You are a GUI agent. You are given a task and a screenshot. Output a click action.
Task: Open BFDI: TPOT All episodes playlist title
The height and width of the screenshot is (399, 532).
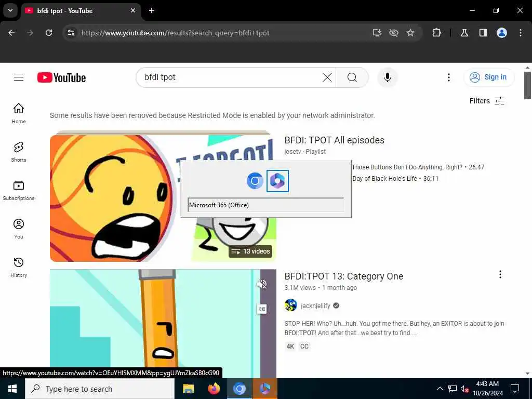[x=334, y=140]
